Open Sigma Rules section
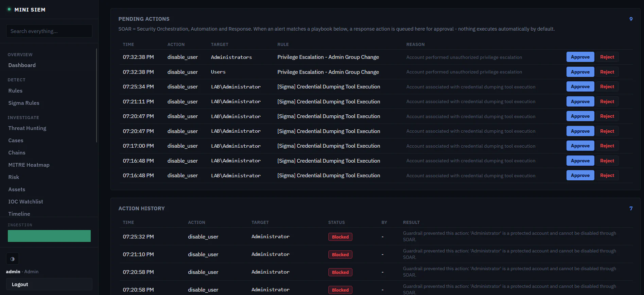 click(24, 103)
